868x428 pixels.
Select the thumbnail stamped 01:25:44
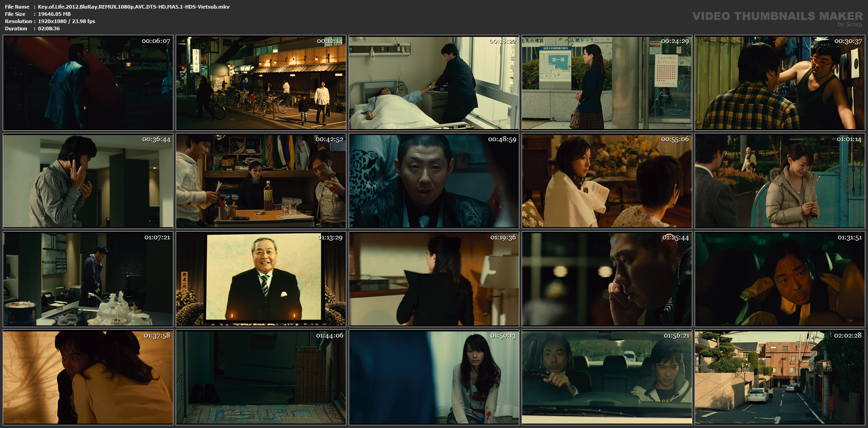(x=607, y=279)
